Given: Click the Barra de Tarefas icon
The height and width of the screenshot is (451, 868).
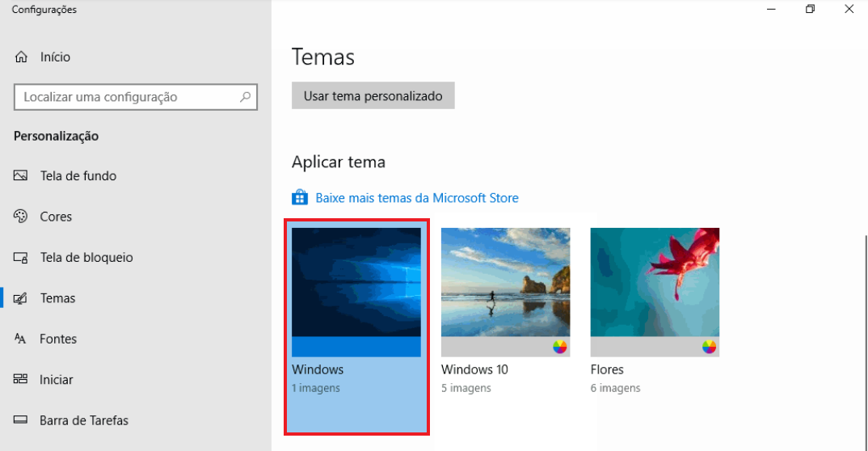Looking at the screenshot, I should pyautogui.click(x=20, y=420).
